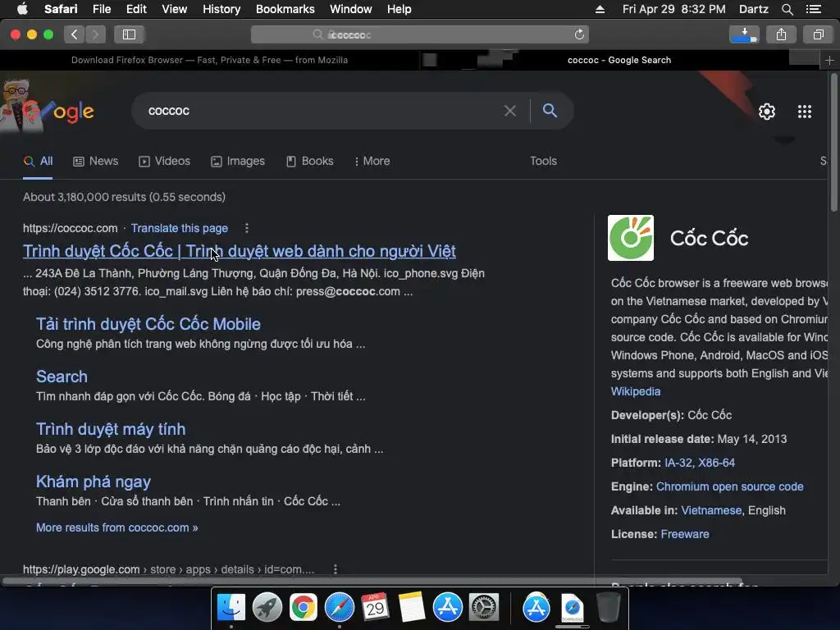This screenshot has height=630, width=840.
Task: Select the All results tab
Action: point(38,162)
